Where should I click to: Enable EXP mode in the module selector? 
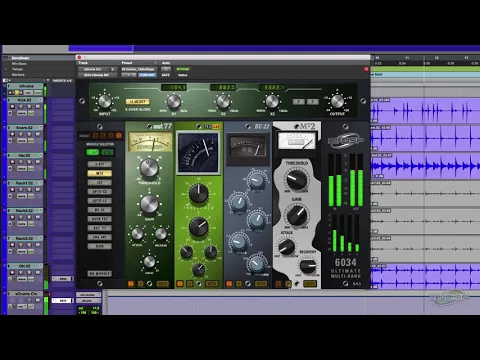tap(107, 152)
